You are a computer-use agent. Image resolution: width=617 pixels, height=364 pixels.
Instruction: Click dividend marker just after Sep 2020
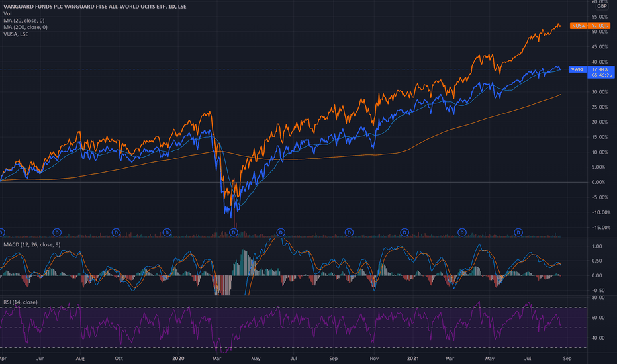point(349,232)
